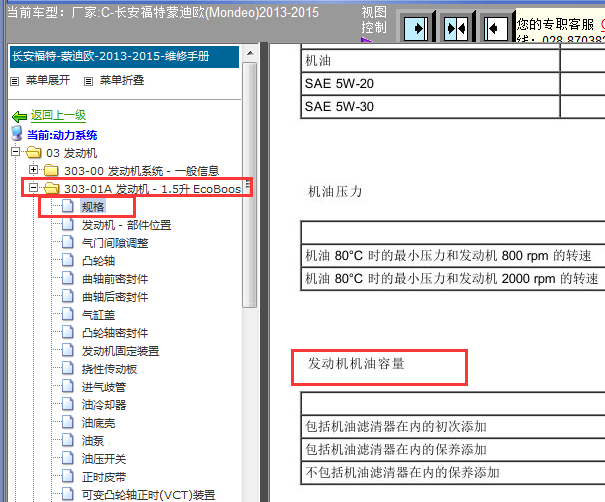This screenshot has width=605, height=502.
Task: Open 发动机 - 部件位置 item
Action: [x=126, y=225]
